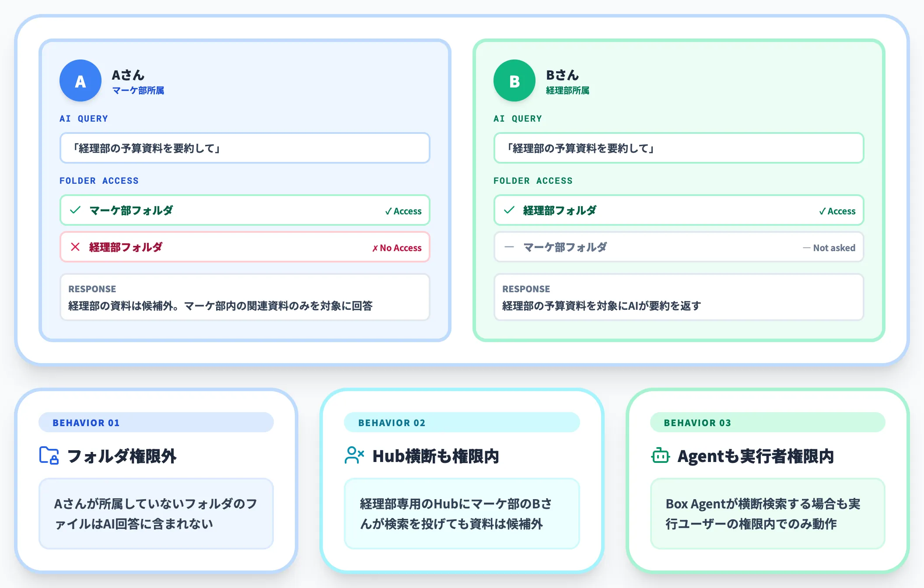
Task: Click the heading フォルダ権限外
Action: 122,456
